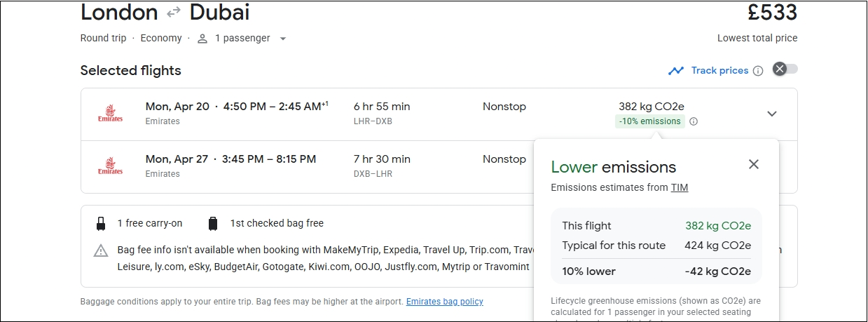Expand the outbound LHR–DXB flight details

pyautogui.click(x=771, y=114)
